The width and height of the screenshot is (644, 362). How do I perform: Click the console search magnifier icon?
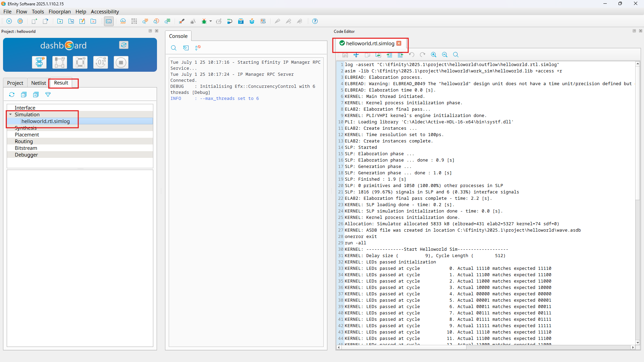click(174, 48)
